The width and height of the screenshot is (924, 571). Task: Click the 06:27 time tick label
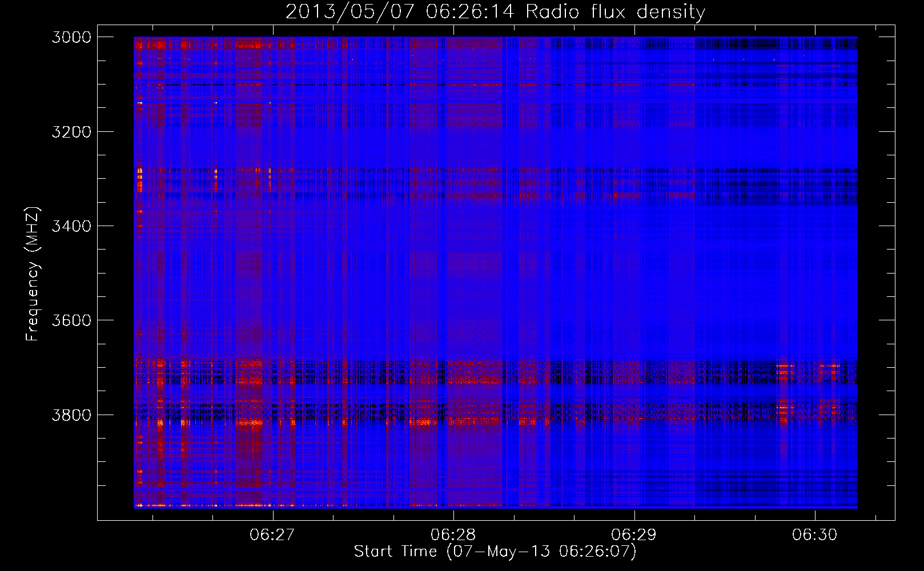(272, 534)
